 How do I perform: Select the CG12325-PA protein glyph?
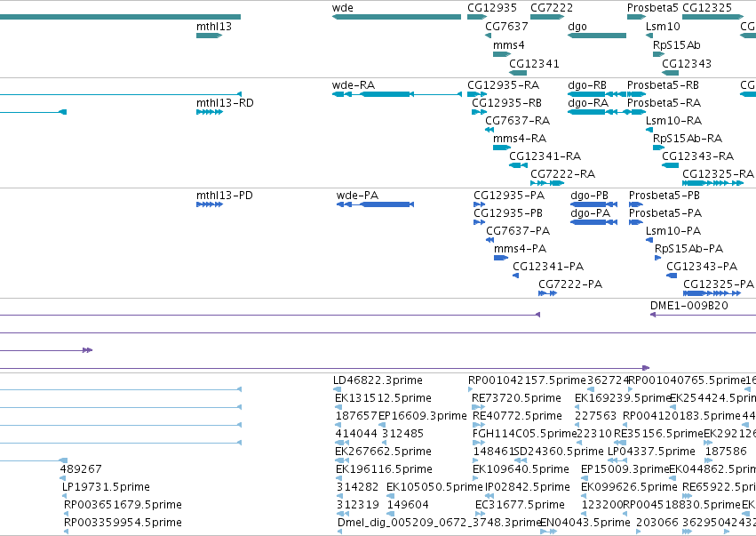point(713,293)
